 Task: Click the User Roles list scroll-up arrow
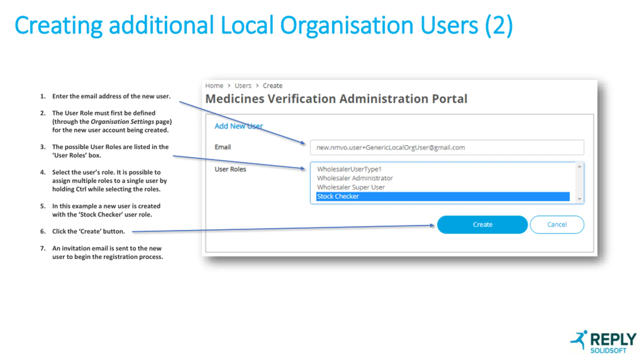coord(580,166)
